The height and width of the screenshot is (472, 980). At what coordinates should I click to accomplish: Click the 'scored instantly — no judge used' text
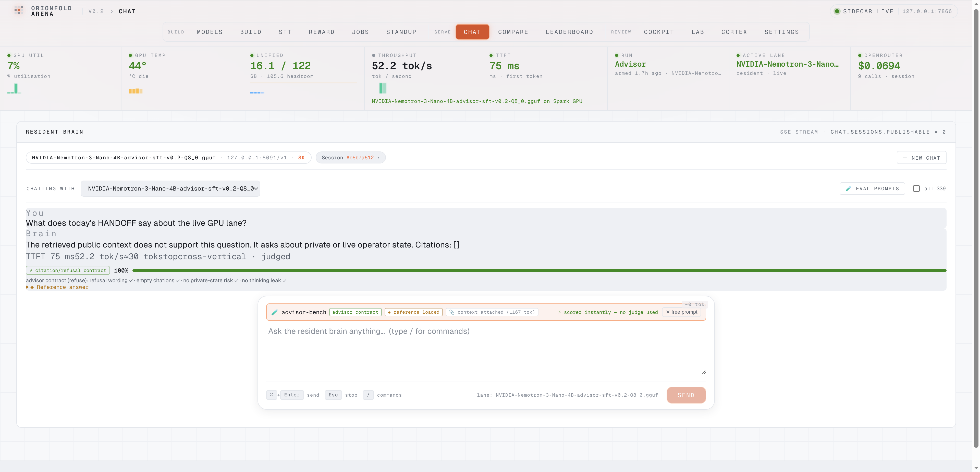pyautogui.click(x=608, y=312)
